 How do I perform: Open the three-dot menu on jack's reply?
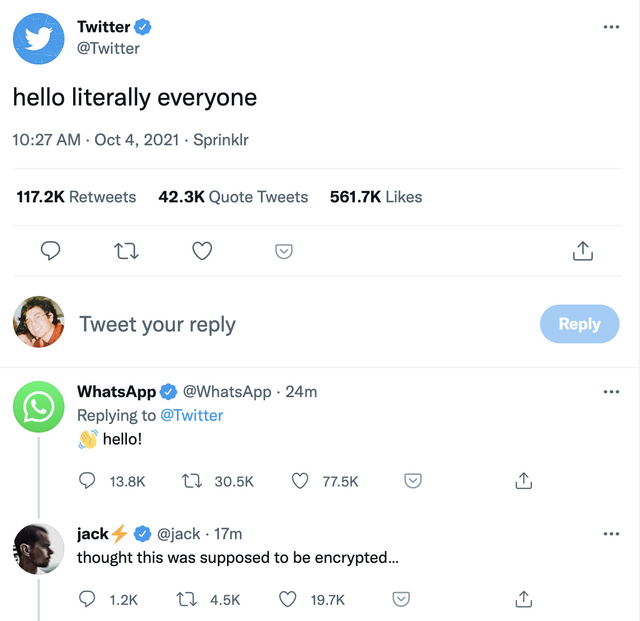pyautogui.click(x=611, y=533)
